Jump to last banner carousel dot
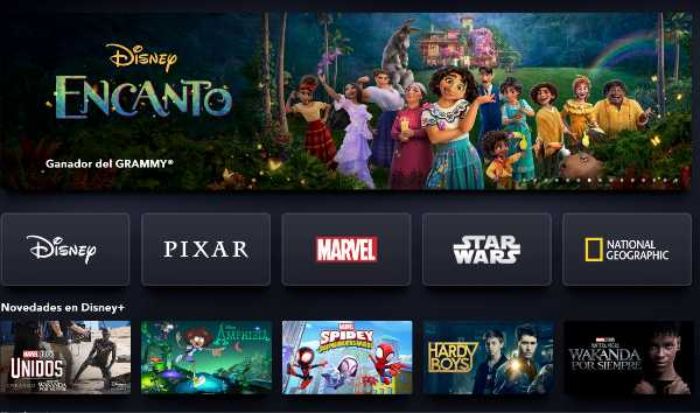700x413 pixels. (x=676, y=180)
